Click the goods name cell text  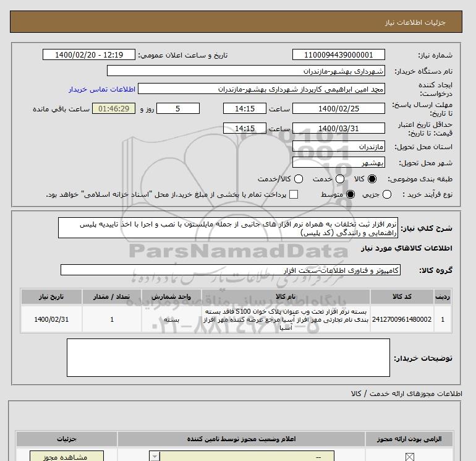tap(286, 320)
